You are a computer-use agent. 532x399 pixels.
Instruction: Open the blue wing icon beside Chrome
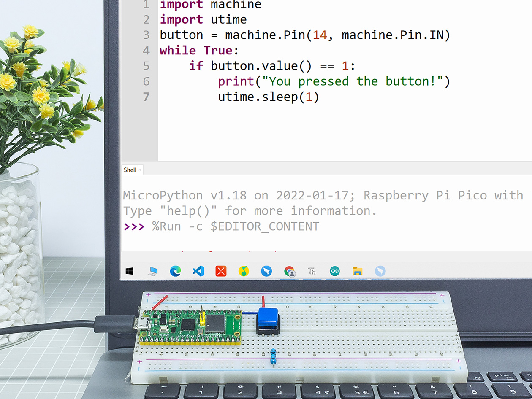tap(266, 271)
